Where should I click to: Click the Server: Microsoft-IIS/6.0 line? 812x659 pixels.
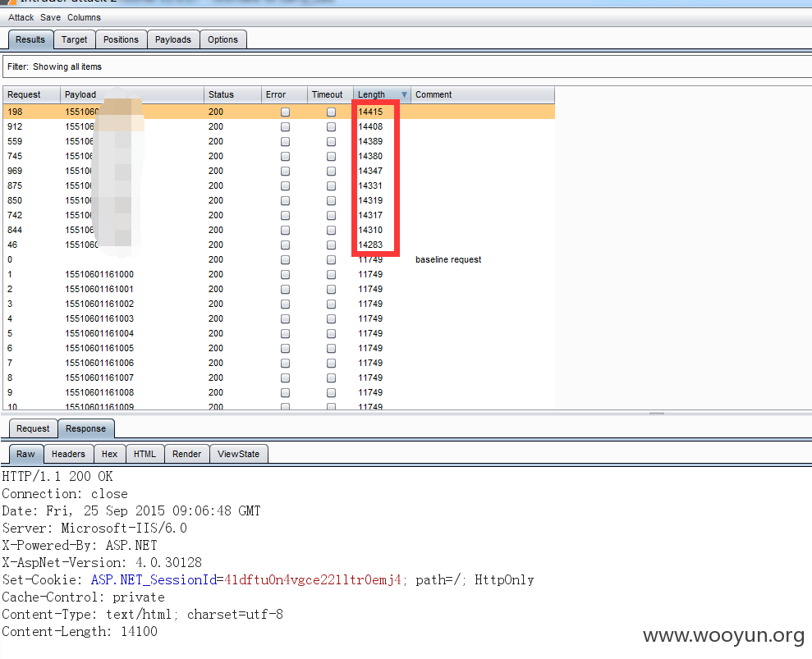coord(94,528)
